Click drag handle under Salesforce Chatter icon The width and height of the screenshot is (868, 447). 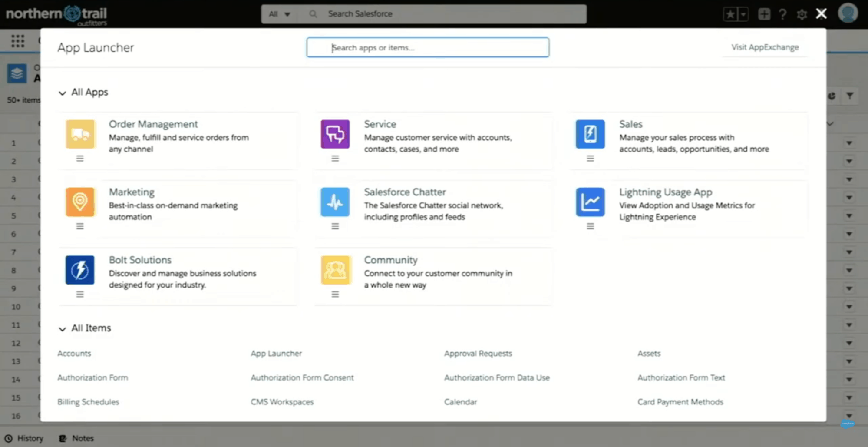pyautogui.click(x=335, y=226)
